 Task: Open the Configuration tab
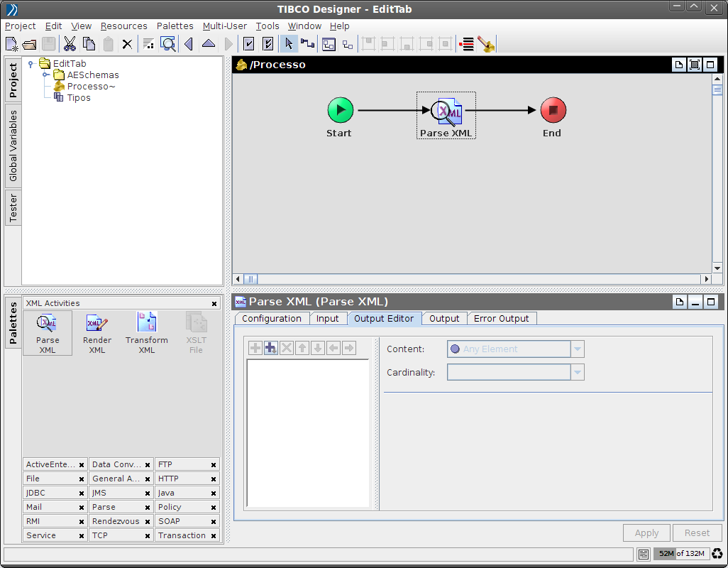[x=271, y=318]
